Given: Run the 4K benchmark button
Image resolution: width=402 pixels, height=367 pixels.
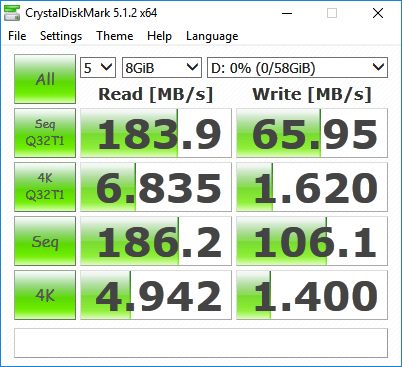Looking at the screenshot, I should click(x=45, y=295).
